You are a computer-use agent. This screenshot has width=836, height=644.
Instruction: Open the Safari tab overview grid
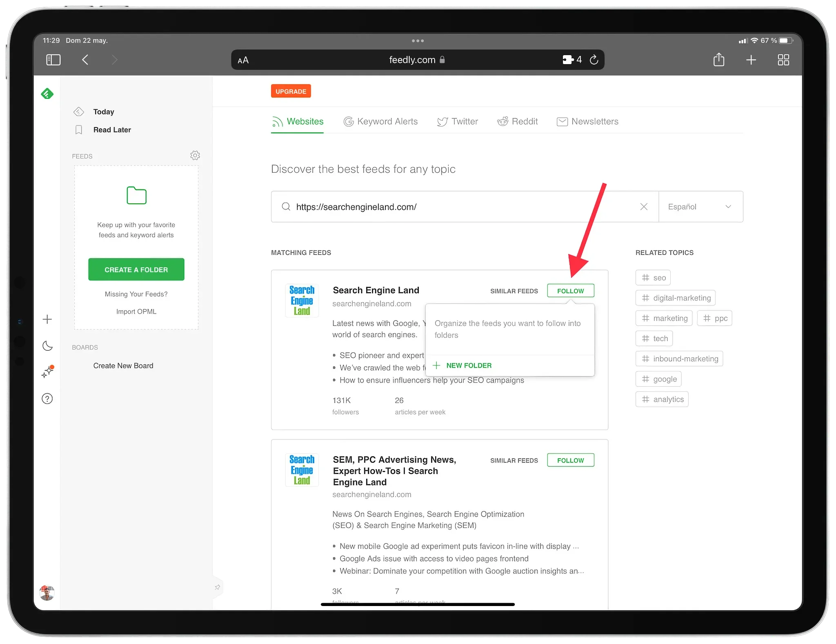[x=783, y=60]
